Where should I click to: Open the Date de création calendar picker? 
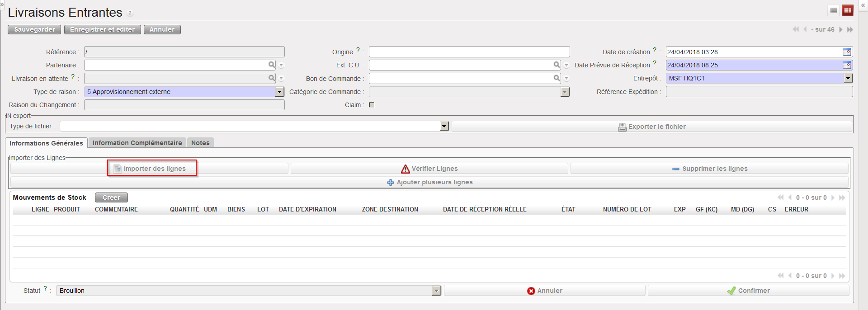[847, 52]
